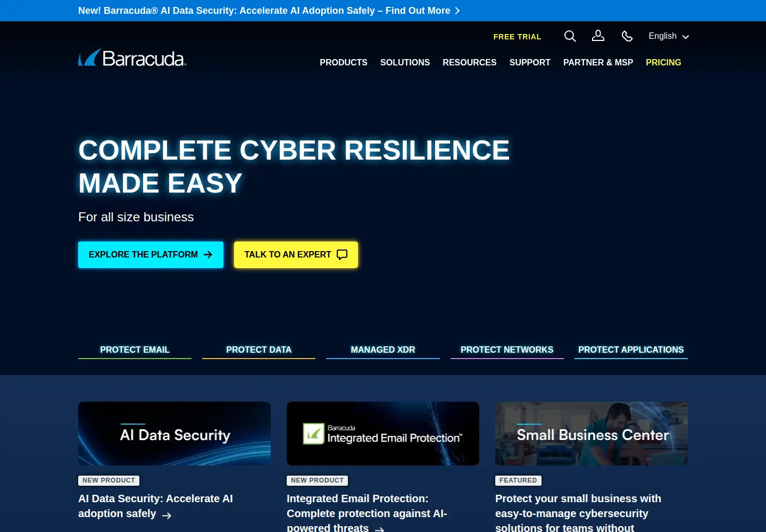Click the Featured badge on small business card
Image resolution: width=766 pixels, height=532 pixels.
[518, 480]
